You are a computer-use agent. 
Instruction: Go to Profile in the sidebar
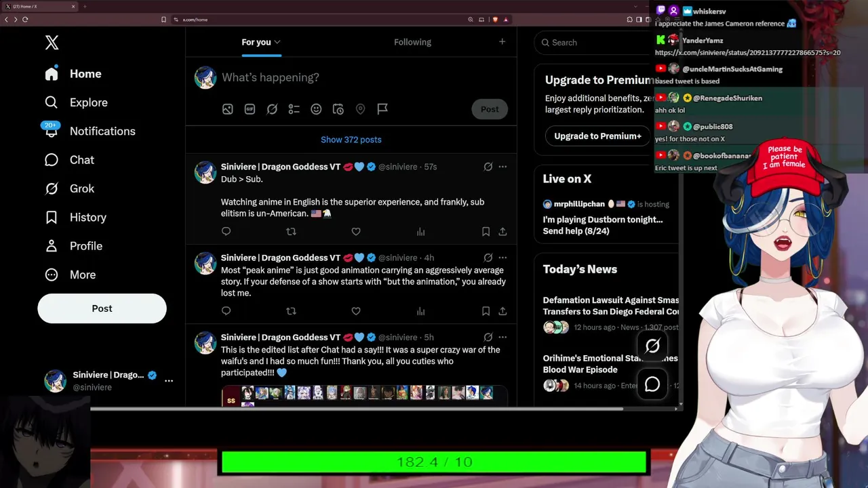pyautogui.click(x=73, y=246)
